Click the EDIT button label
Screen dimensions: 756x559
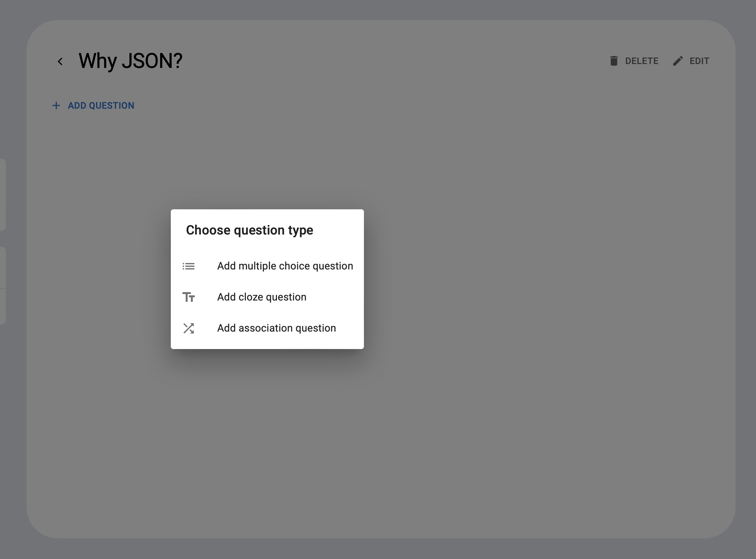click(699, 61)
